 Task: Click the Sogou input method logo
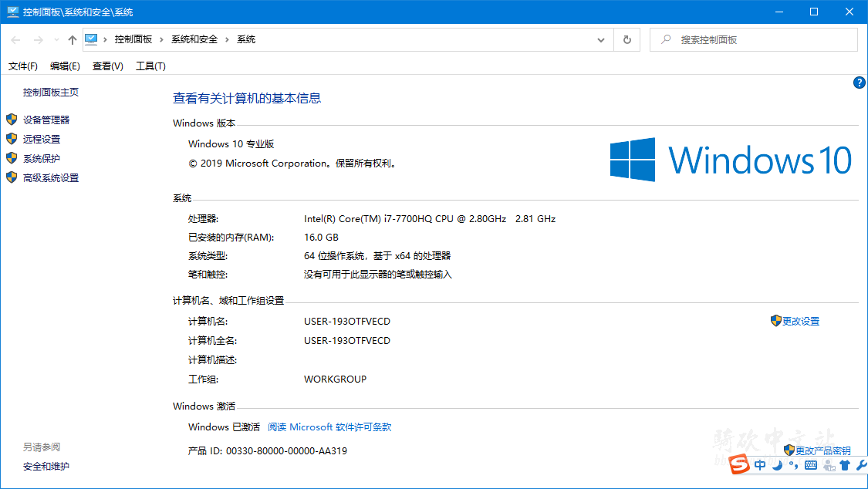(739, 464)
